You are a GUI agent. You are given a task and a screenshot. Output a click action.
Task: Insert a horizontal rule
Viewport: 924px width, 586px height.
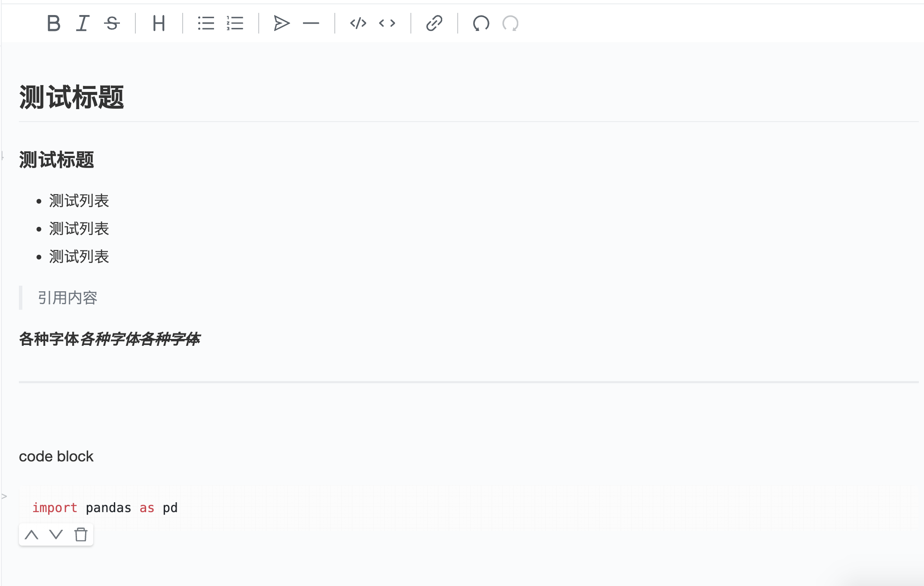[x=311, y=24]
